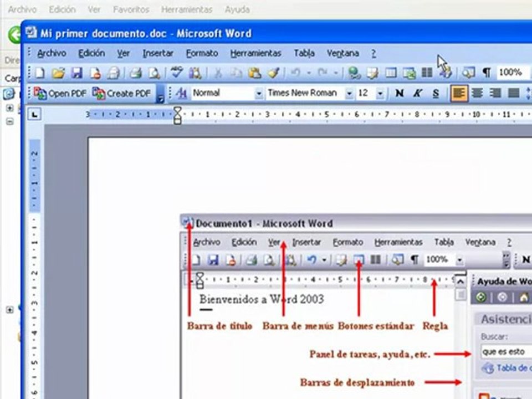Print the document with the printer icon

[136, 73]
